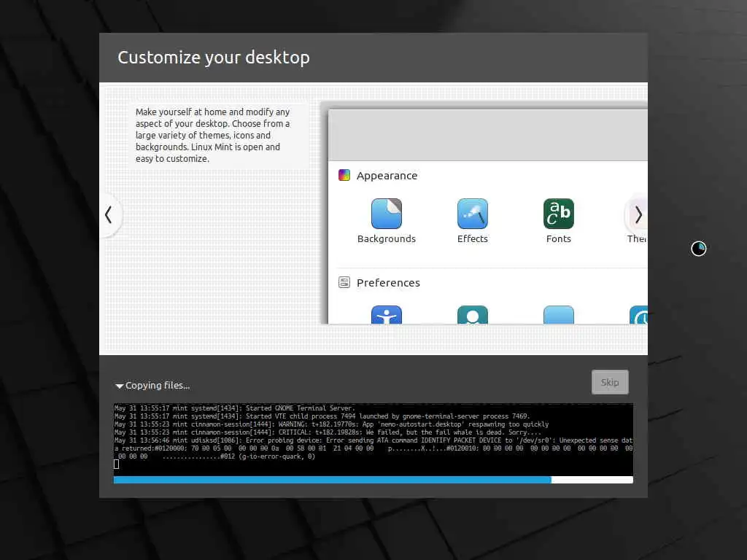This screenshot has width=747, height=560.
Task: Click the 'fail whale is dead' CRITICAL log line
Action: (328, 432)
